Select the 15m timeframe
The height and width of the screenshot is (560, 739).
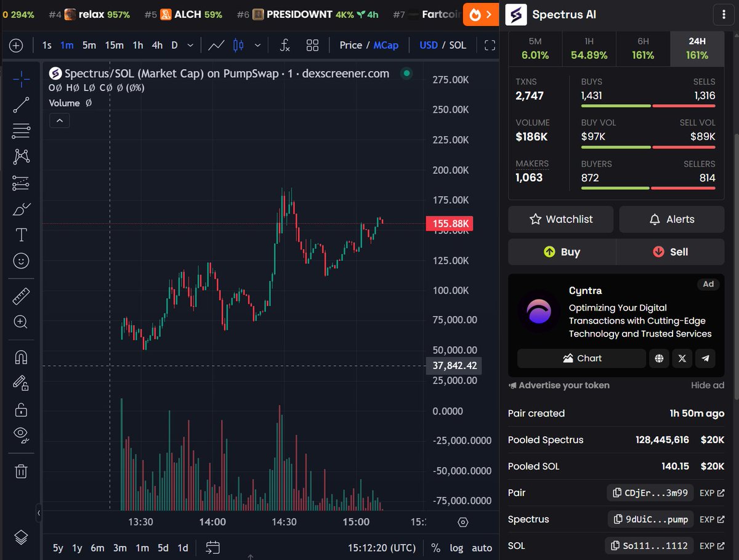(x=114, y=45)
